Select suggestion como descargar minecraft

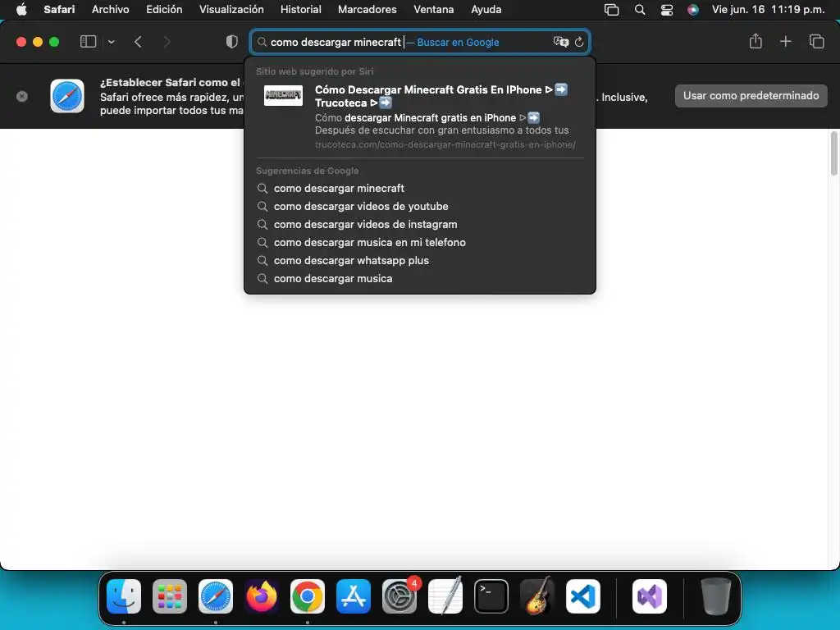click(420, 188)
